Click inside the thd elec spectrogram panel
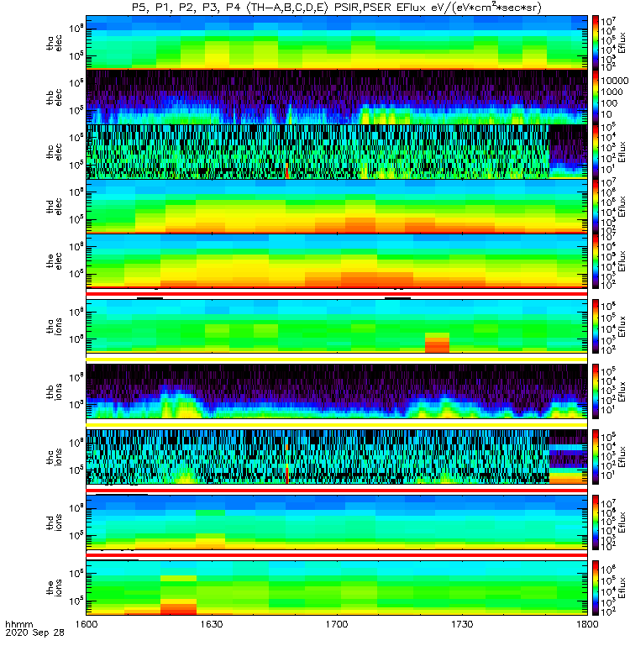 (x=337, y=206)
